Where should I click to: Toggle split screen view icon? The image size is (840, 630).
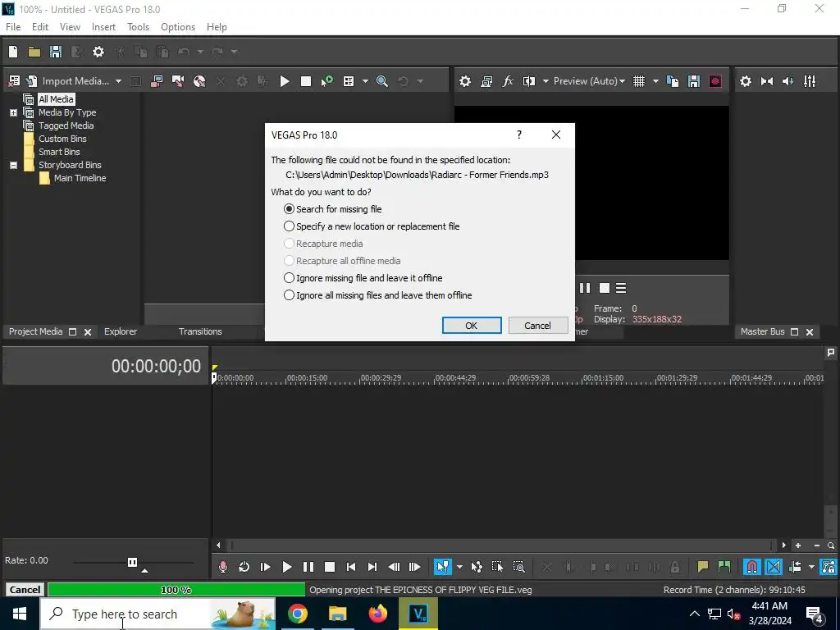[529, 81]
